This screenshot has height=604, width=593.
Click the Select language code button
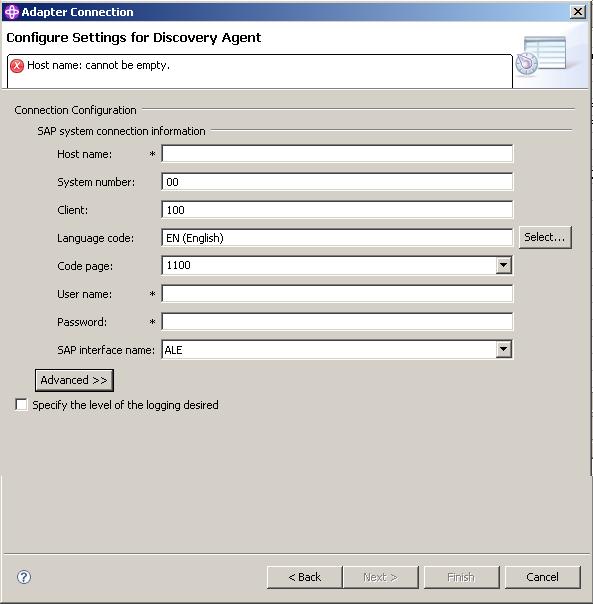545,237
